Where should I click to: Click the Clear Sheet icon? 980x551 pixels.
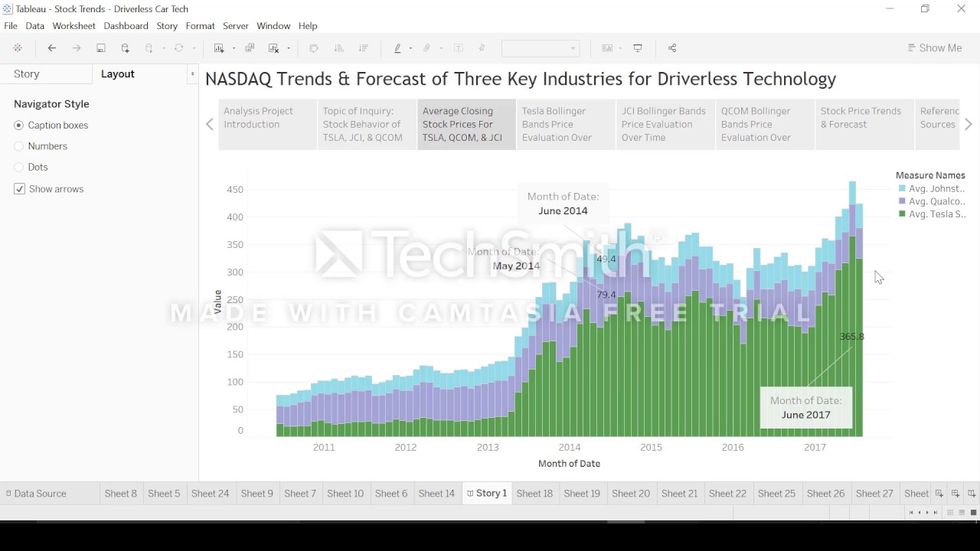pos(273,48)
